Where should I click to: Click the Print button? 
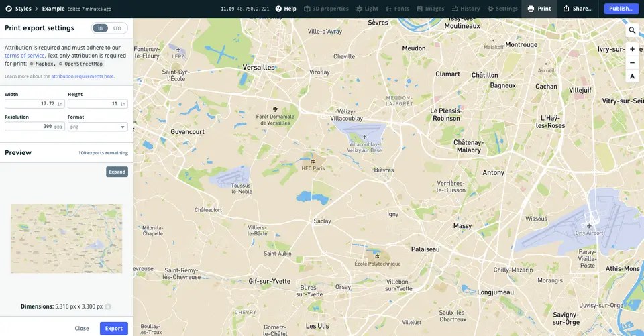(539, 9)
